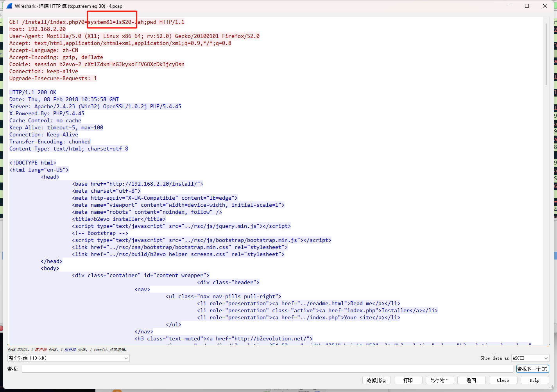Click the jquery.min.js script line
The height and width of the screenshot is (392, 557).
tap(181, 226)
